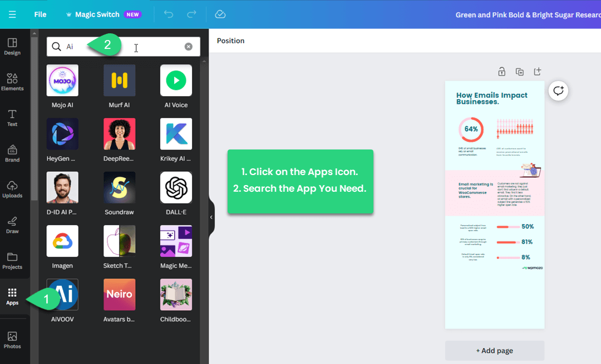
Task: Open the Photos tab in sidebar
Action: (x=12, y=340)
